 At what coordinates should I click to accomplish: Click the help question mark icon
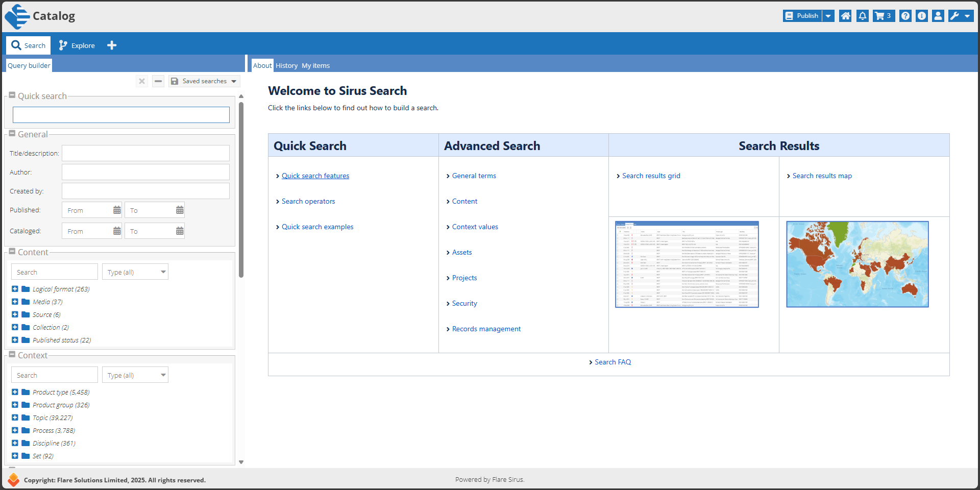[x=905, y=16]
